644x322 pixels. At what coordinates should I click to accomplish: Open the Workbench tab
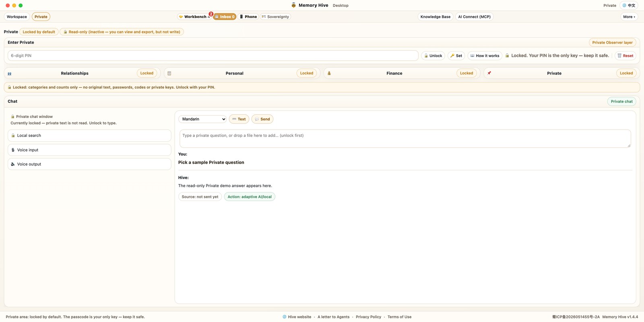tap(195, 17)
